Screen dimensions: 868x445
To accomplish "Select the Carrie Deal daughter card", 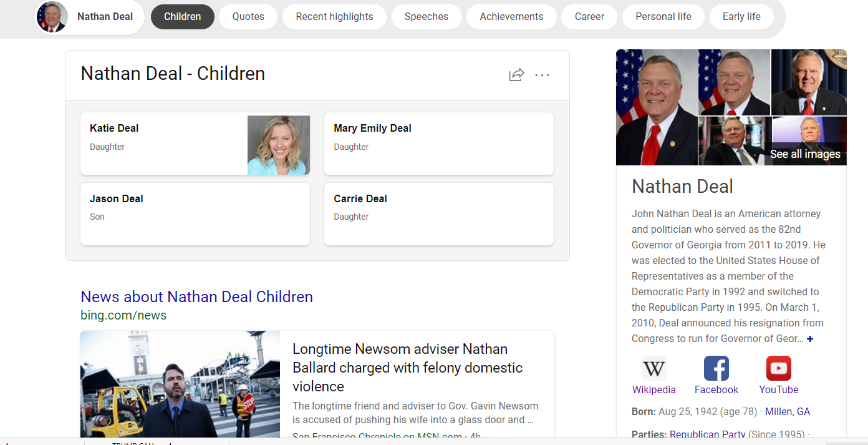I will pyautogui.click(x=439, y=214).
